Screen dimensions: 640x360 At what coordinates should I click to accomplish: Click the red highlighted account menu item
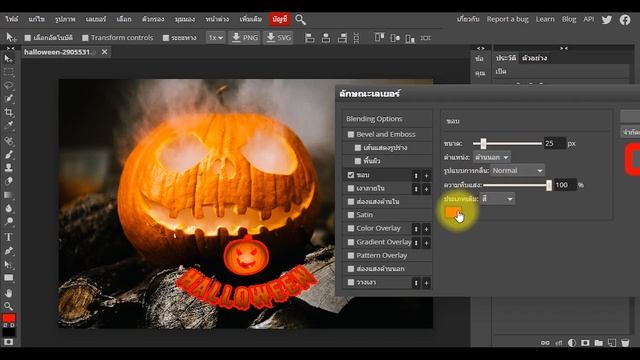click(280, 19)
